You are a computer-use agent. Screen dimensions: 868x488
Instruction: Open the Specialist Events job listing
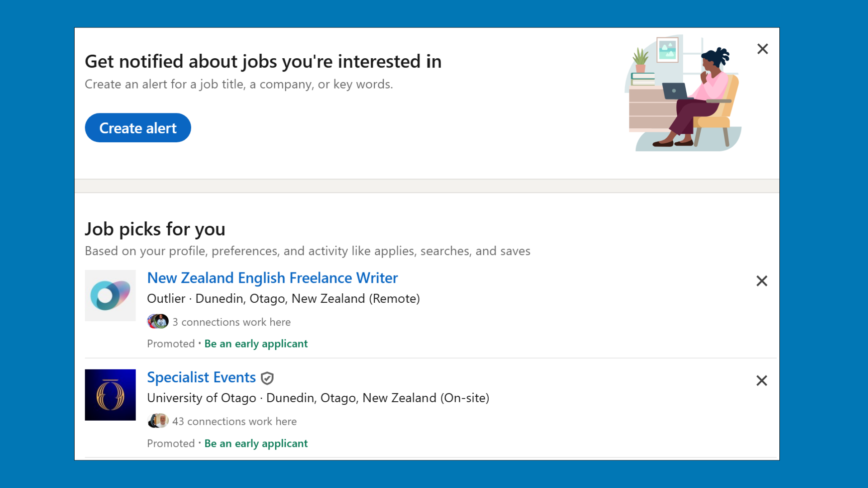click(x=201, y=377)
